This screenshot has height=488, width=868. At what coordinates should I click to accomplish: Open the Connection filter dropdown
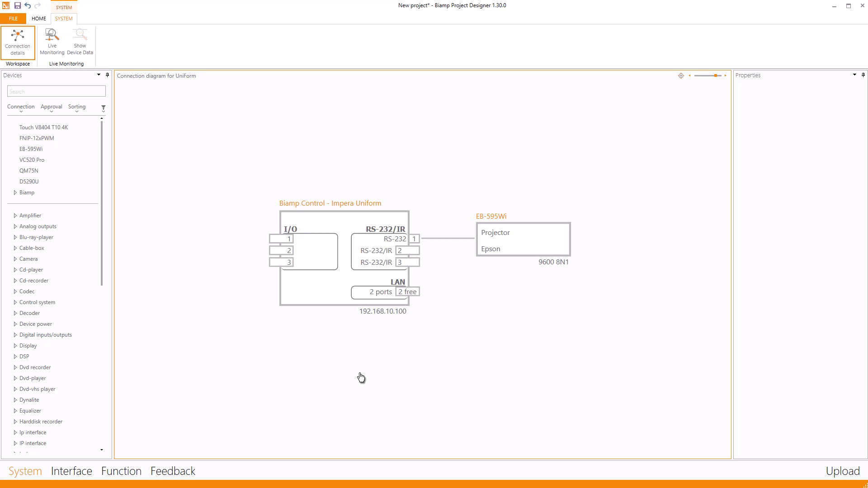coord(21,108)
